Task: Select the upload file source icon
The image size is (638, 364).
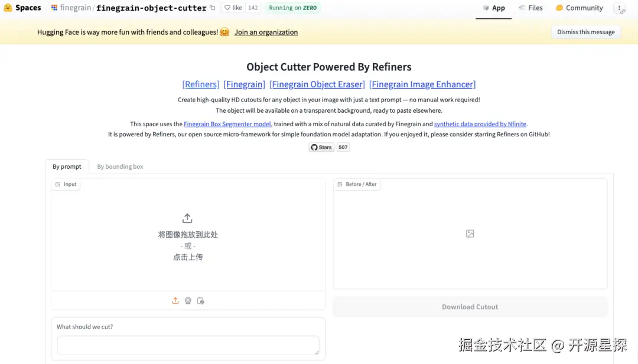Action: (175, 301)
